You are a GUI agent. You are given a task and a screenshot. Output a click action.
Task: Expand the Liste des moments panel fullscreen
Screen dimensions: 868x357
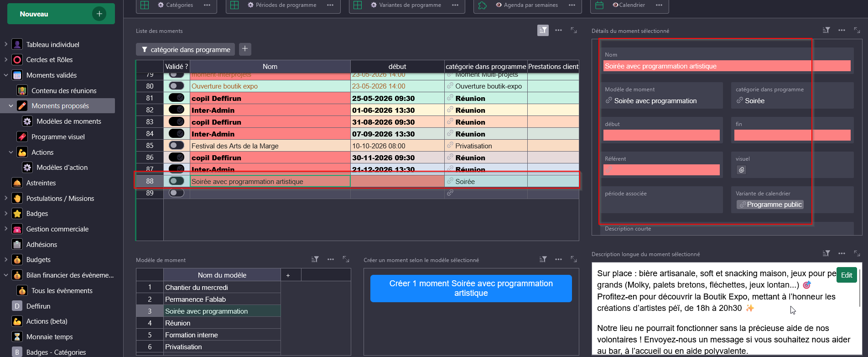(x=574, y=30)
